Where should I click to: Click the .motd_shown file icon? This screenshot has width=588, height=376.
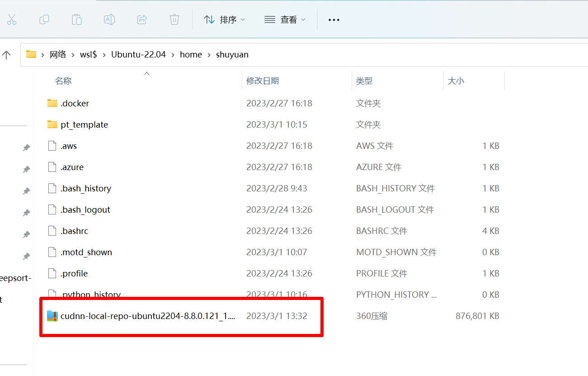(52, 252)
